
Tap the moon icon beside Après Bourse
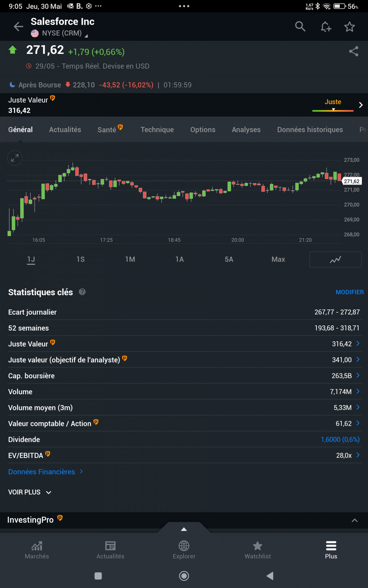pyautogui.click(x=12, y=85)
